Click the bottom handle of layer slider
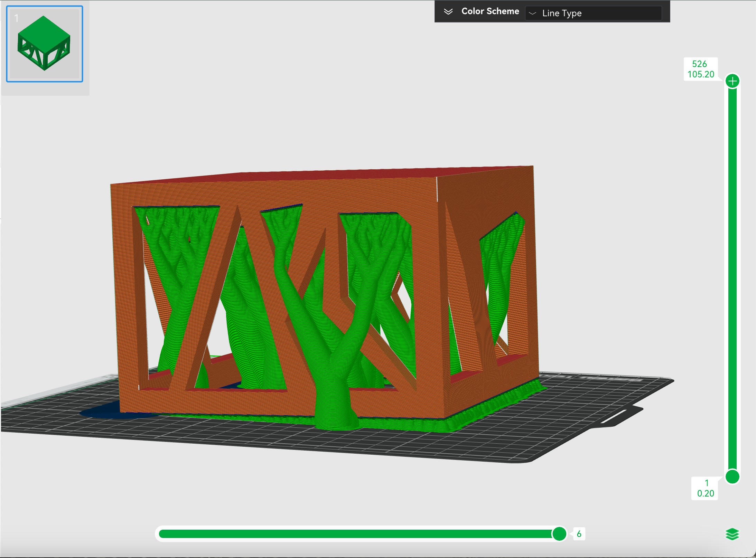 732,477
